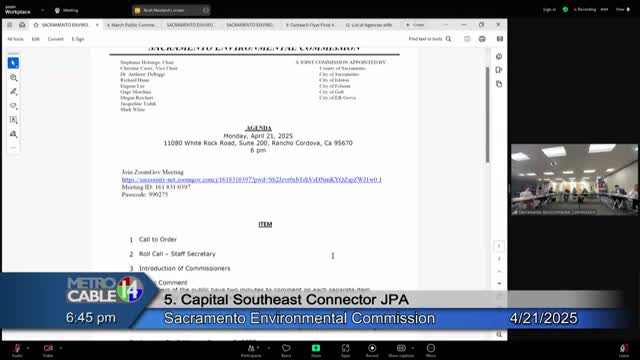The width and height of the screenshot is (640, 360).
Task: Open the AI assistant icon in right panel
Action: point(499,57)
